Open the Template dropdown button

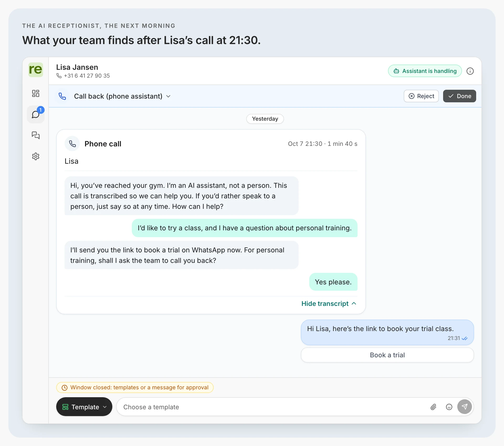84,407
